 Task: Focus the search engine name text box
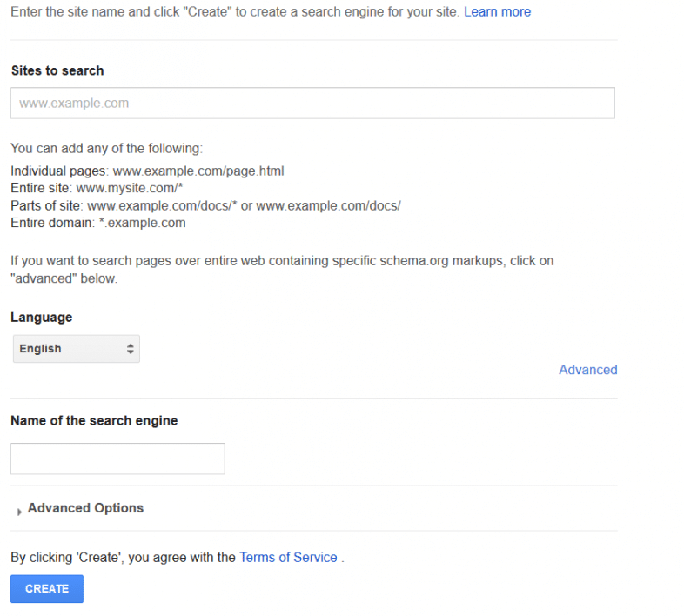pyautogui.click(x=117, y=459)
